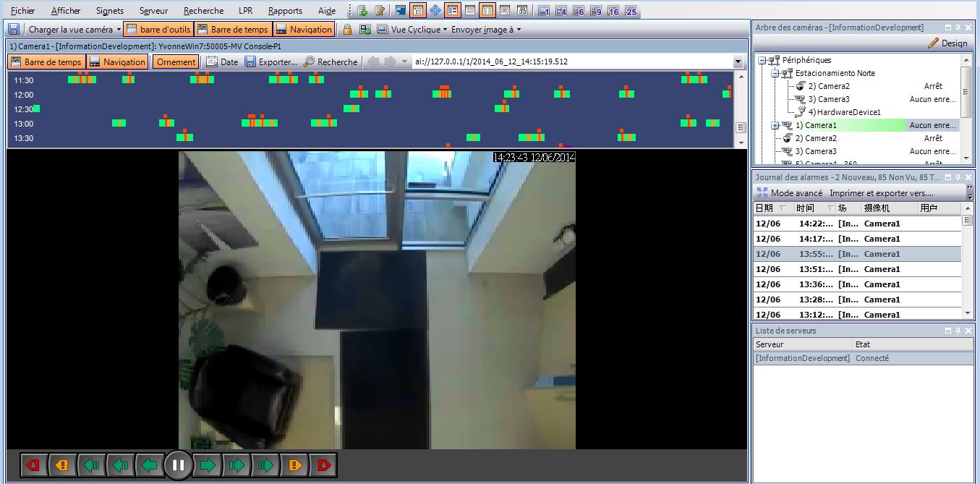This screenshot has height=484, width=980.
Task: Click the address field showing ai://127.0.0.1
Action: click(573, 62)
